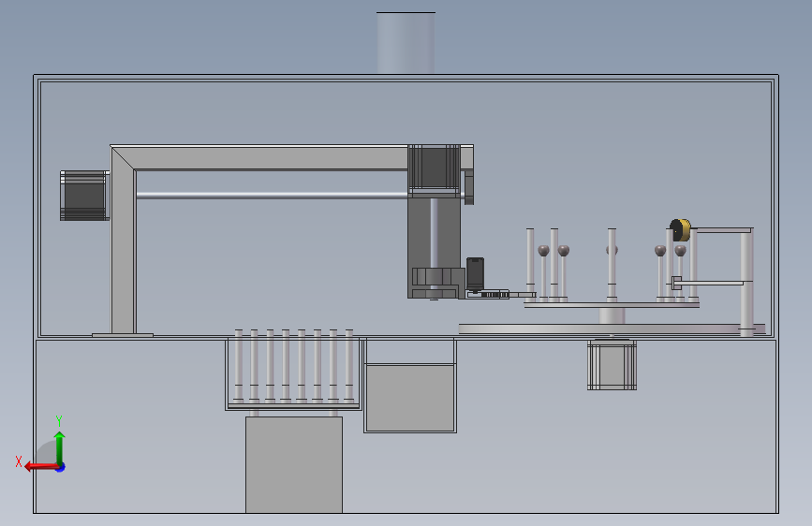812x526 pixels.
Task: Click the red X label of the triad
Action: [19, 461]
